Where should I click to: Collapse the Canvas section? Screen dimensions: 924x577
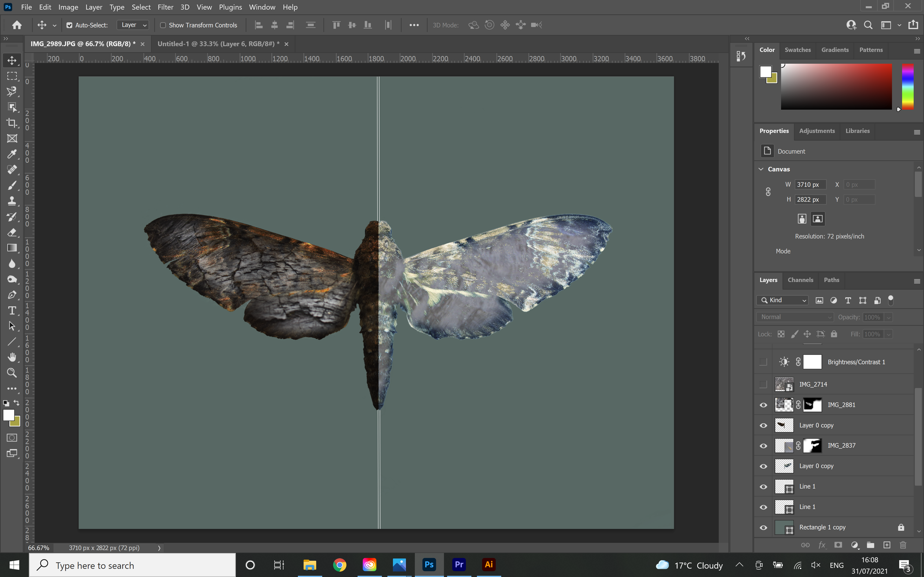click(x=761, y=169)
